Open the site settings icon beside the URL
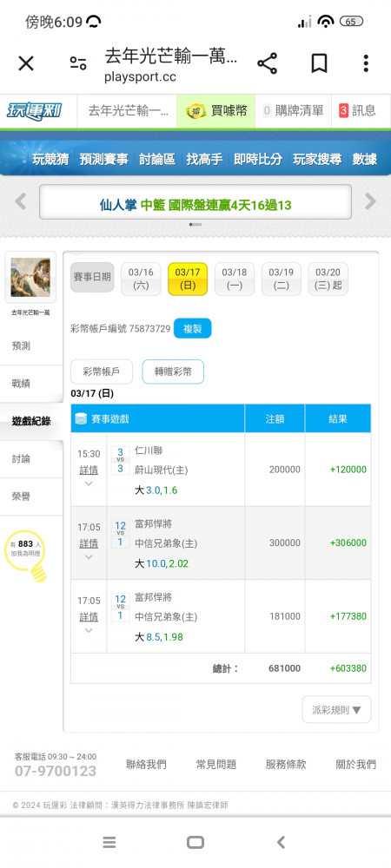Screen dimensions: 391x868 (78, 63)
